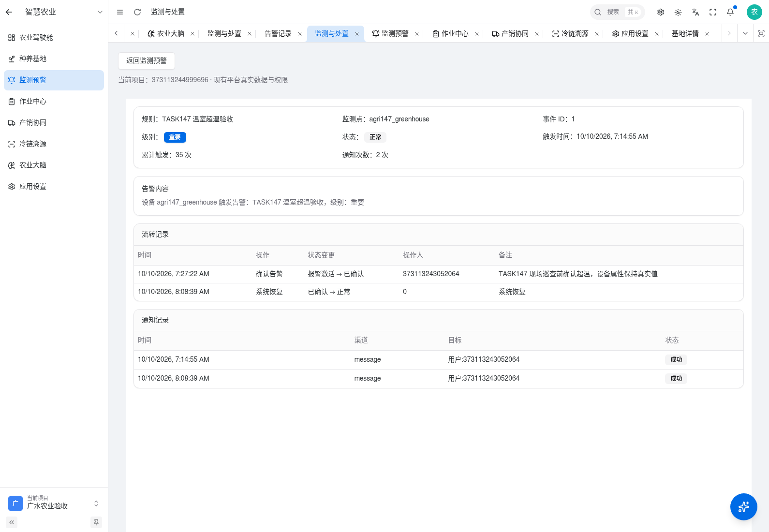Switch to the 农业大脑 tab

166,33
